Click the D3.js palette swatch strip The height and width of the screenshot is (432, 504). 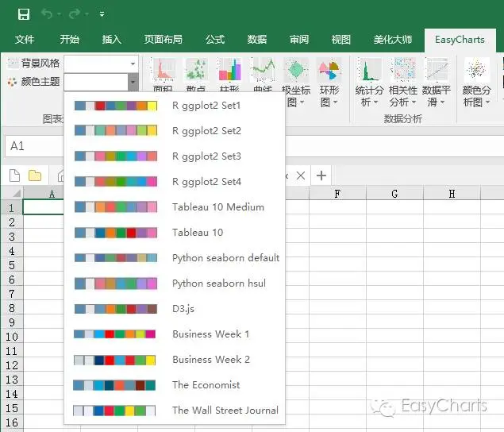click(116, 309)
